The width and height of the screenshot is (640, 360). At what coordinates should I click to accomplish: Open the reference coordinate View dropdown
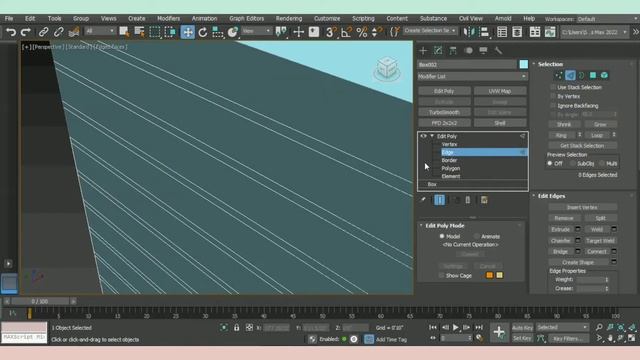coord(256,31)
